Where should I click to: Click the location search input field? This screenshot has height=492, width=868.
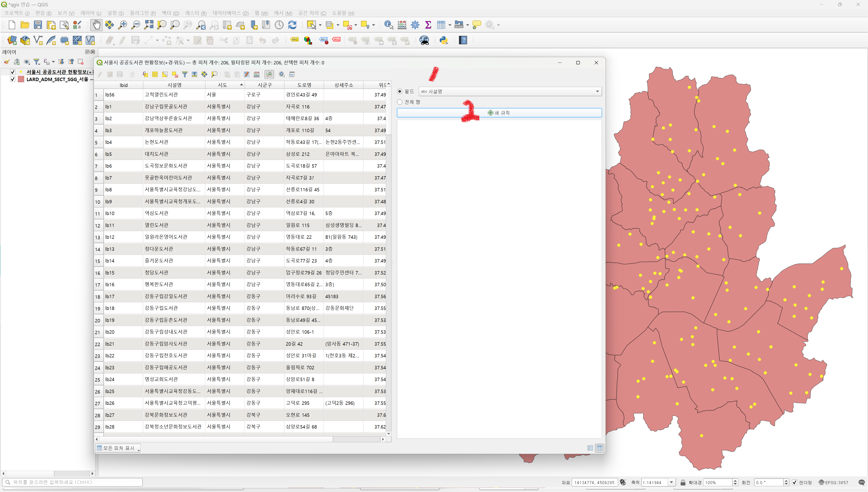click(x=73, y=482)
